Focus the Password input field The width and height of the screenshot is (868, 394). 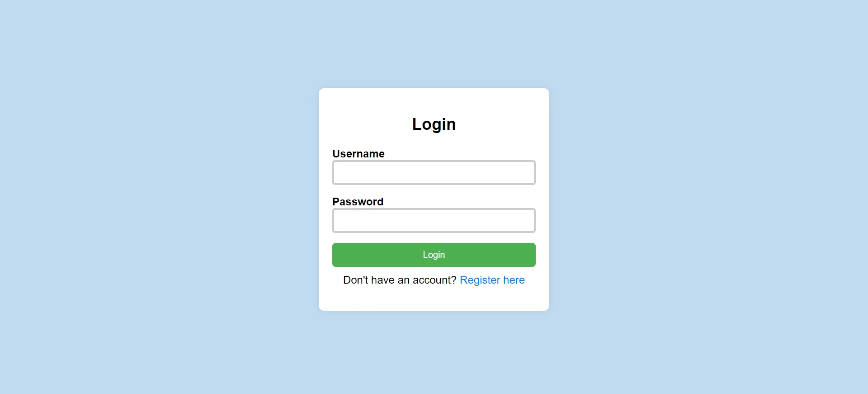click(434, 220)
